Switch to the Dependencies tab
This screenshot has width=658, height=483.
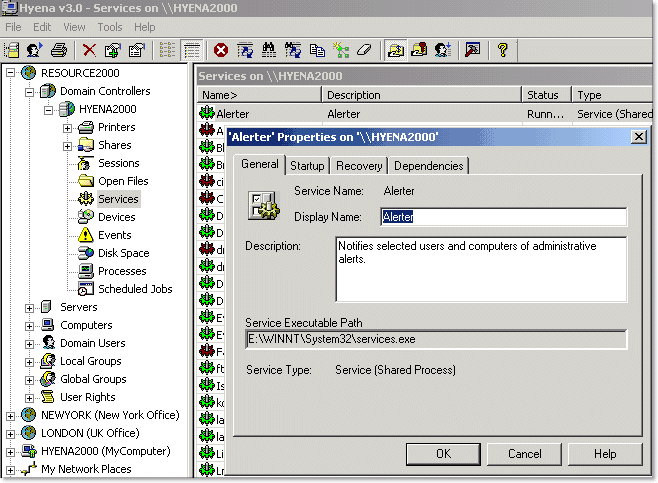pos(428,166)
